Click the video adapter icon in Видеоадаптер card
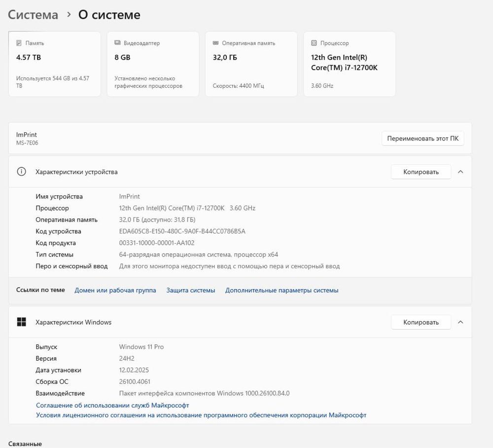Image resolution: width=493 pixels, height=448 pixels. pyautogui.click(x=117, y=43)
